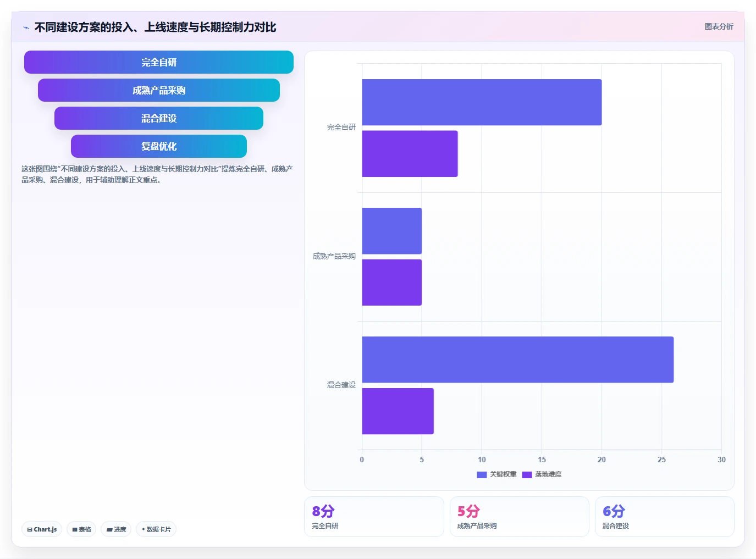The image size is (756, 559).
Task: Click the 完全自研 落地难度 bar
Action: pos(410,154)
